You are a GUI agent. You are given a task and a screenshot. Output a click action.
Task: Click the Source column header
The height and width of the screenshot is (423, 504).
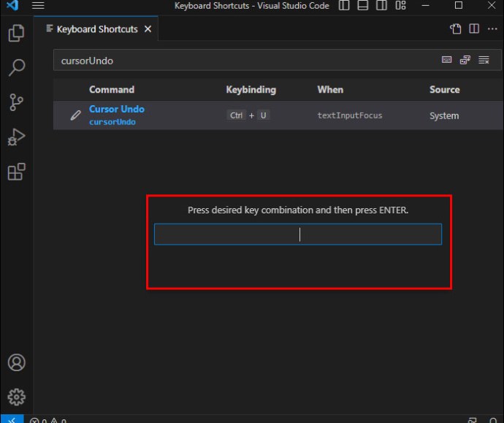coord(445,90)
